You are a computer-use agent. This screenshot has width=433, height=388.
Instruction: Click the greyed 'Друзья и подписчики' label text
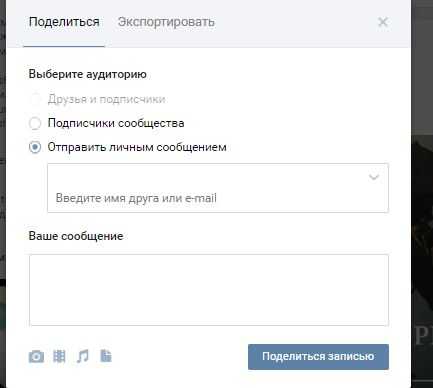pos(107,99)
